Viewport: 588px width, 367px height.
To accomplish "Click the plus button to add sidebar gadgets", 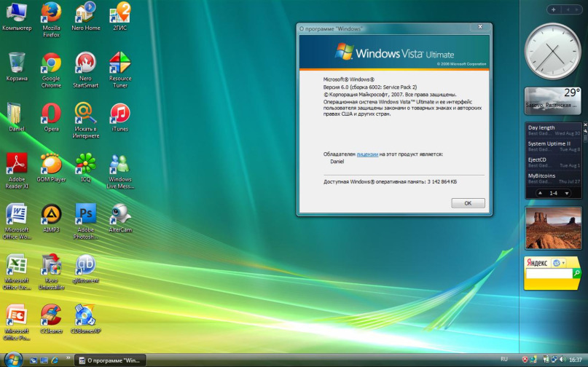I will point(554,9).
